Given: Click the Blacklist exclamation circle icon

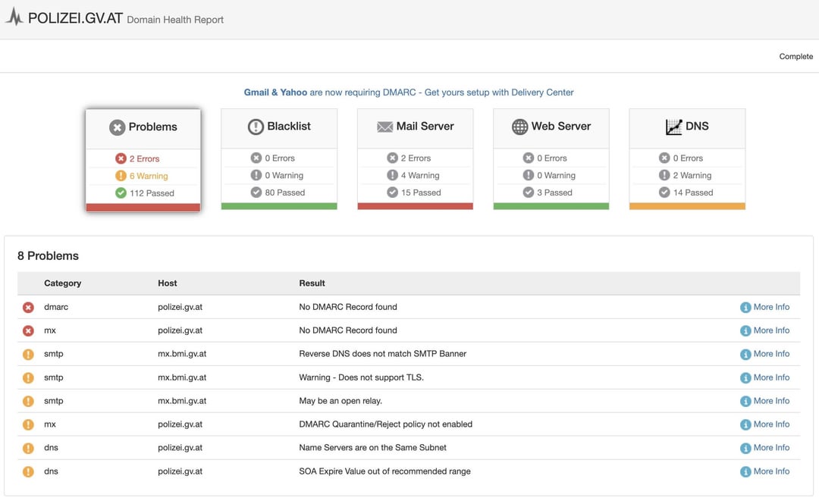Looking at the screenshot, I should point(256,127).
